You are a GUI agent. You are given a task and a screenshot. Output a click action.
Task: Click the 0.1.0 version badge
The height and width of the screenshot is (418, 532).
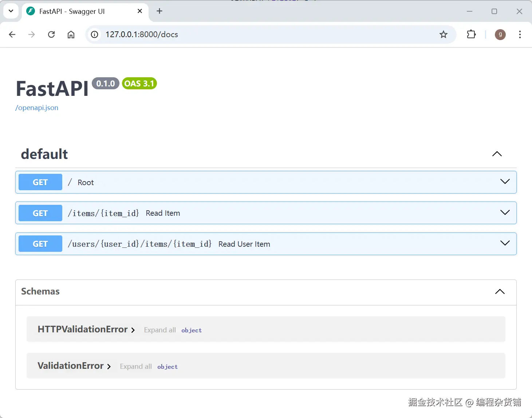tap(106, 83)
